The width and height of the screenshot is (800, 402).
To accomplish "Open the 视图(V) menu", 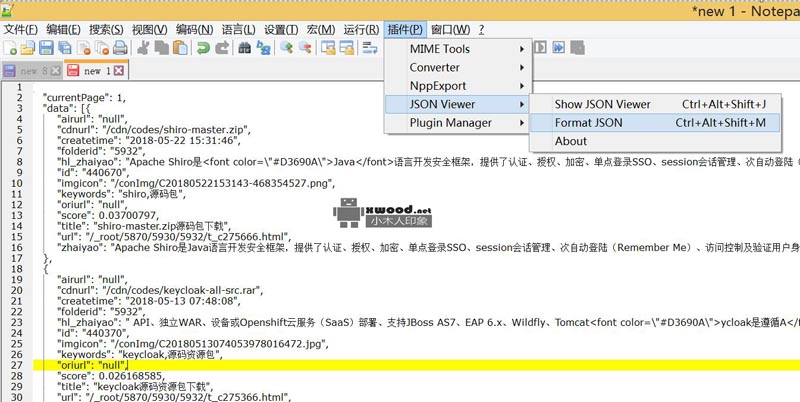I will 149,30.
